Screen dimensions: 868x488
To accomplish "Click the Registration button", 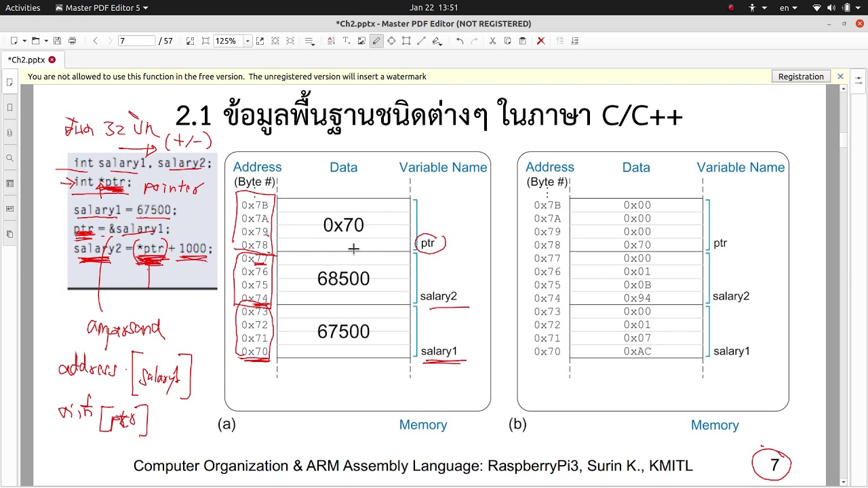I will [x=801, y=77].
